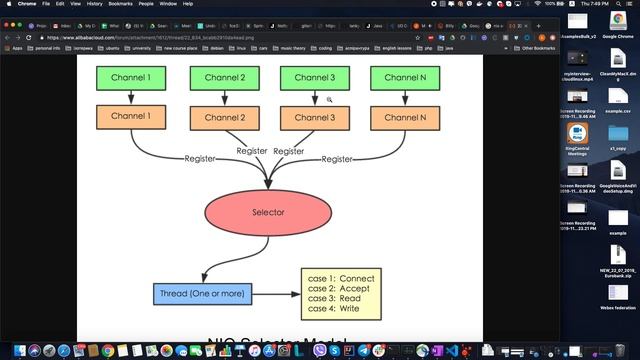Launch Siri from the Dock

coord(34,351)
